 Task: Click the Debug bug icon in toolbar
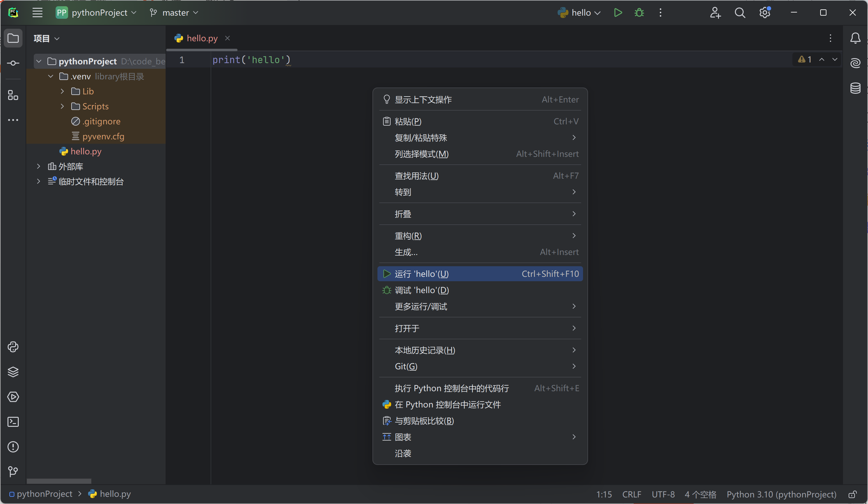[x=639, y=13]
